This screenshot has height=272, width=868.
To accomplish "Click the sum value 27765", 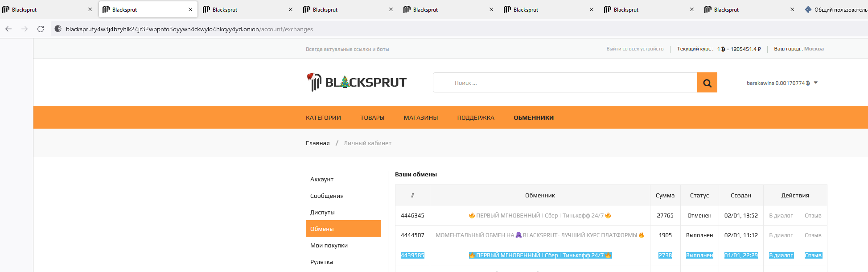I will pos(665,215).
